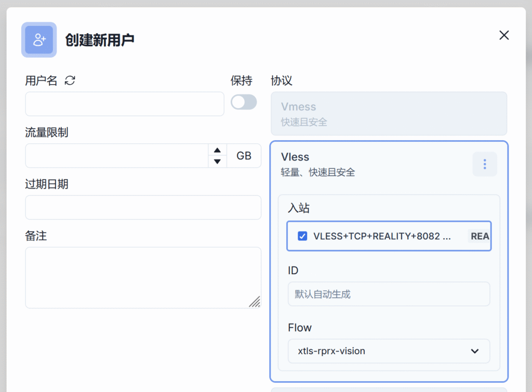Viewport: 532px width, 392px height.
Task: Click the resize handle of 备注 textarea
Action: pyautogui.click(x=255, y=302)
